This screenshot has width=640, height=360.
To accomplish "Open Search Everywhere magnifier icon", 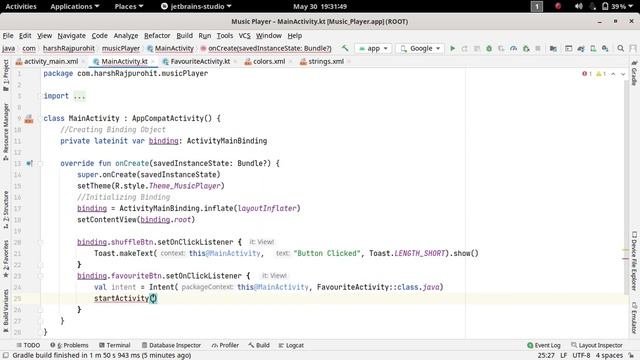I will [620, 48].
